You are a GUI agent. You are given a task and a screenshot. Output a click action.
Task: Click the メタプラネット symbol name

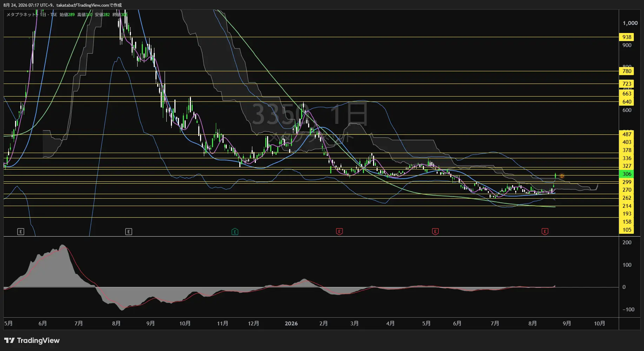click(x=22, y=15)
